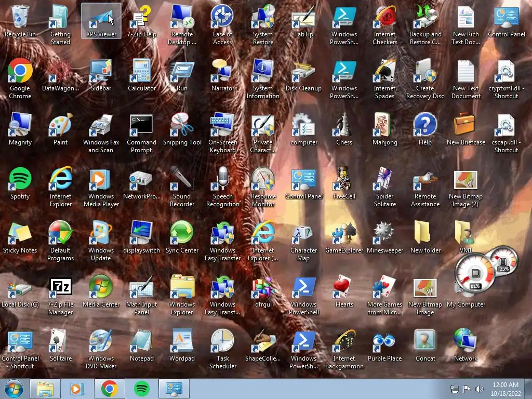532x399 pixels.
Task: Select the XPS Viewer shortcut
Action: tap(101, 21)
